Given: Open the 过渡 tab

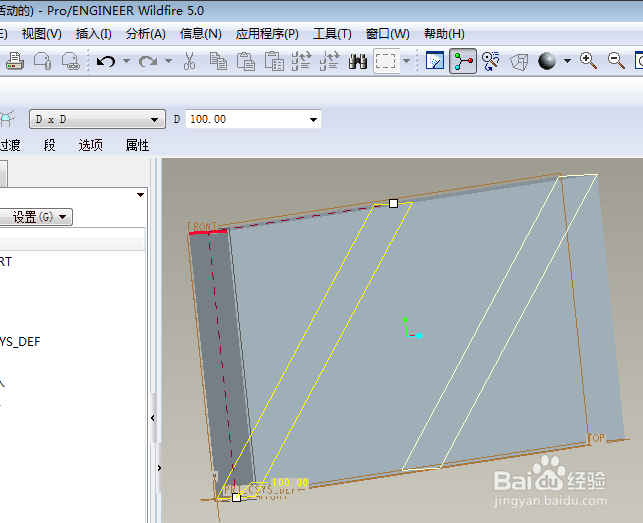Looking at the screenshot, I should coord(10,145).
